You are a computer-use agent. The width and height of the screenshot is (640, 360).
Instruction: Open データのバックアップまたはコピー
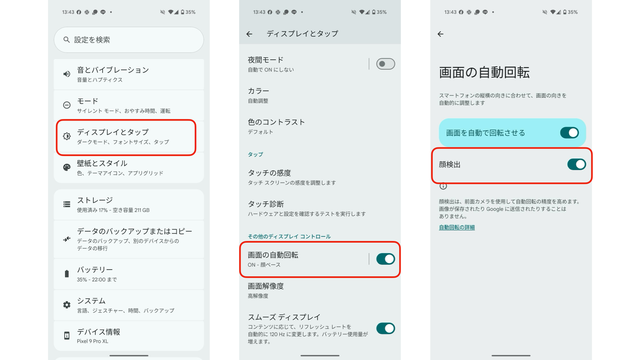click(129, 239)
